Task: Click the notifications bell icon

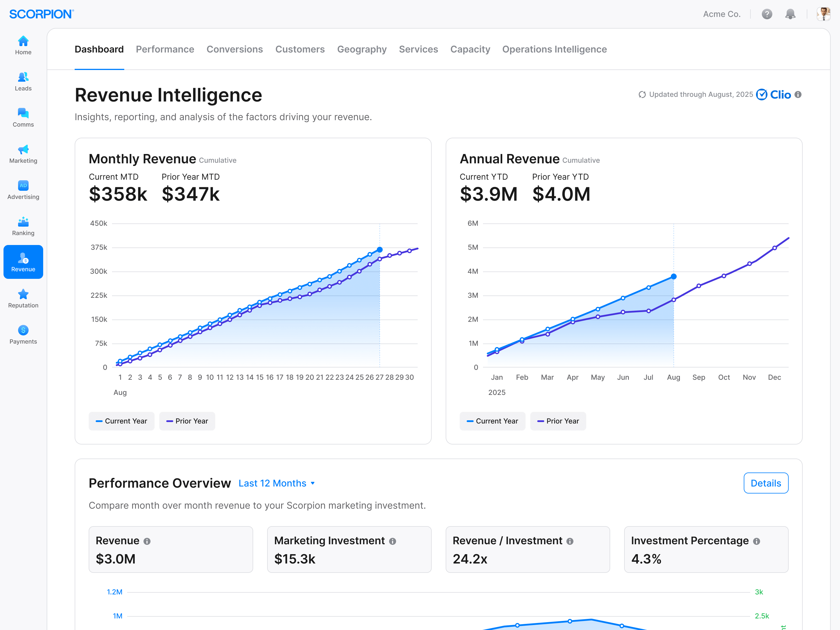Action: [790, 14]
